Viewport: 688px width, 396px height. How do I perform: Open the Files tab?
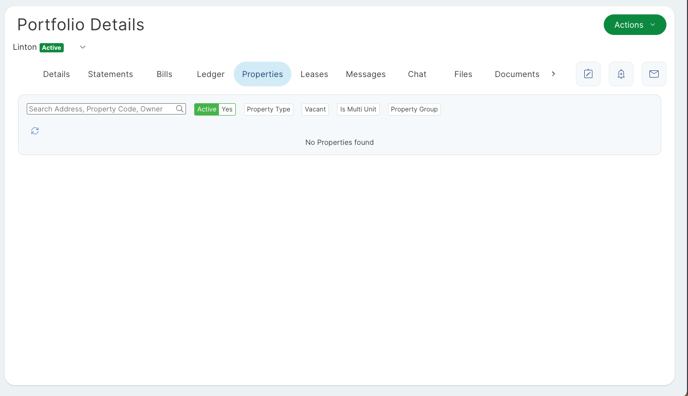pos(463,74)
